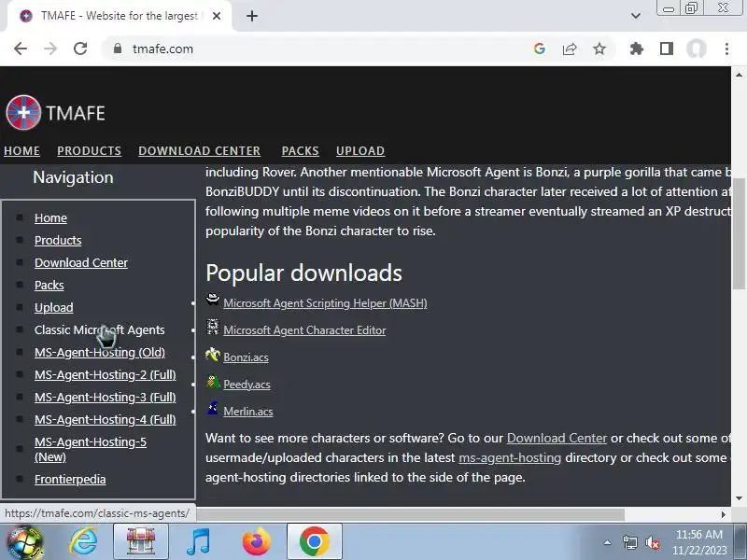Viewport: 747px width, 560px height.
Task: Click the scroll down arrow
Action: [x=739, y=498]
